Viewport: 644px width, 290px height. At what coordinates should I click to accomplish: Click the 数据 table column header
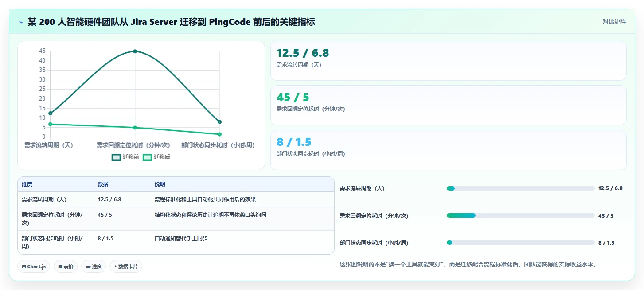coord(103,184)
